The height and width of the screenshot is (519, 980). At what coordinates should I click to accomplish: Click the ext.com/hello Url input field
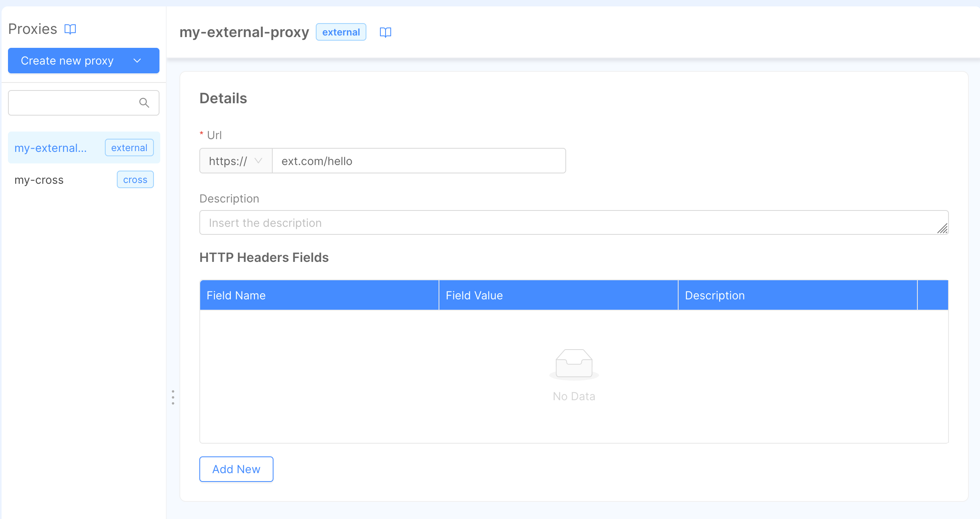[x=419, y=161]
